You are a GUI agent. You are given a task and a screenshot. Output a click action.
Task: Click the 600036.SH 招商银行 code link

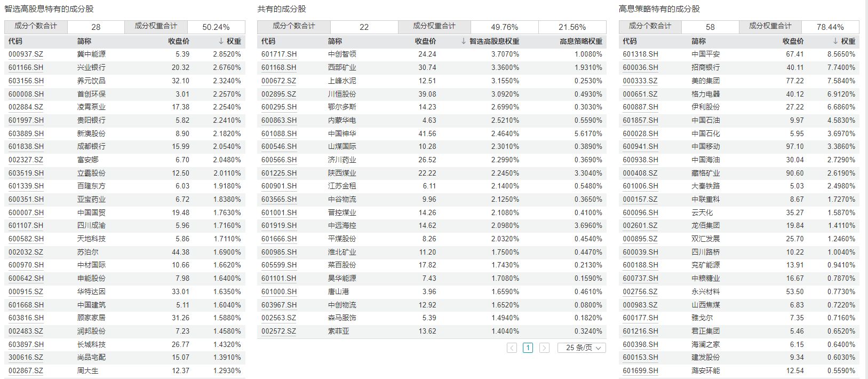click(640, 68)
